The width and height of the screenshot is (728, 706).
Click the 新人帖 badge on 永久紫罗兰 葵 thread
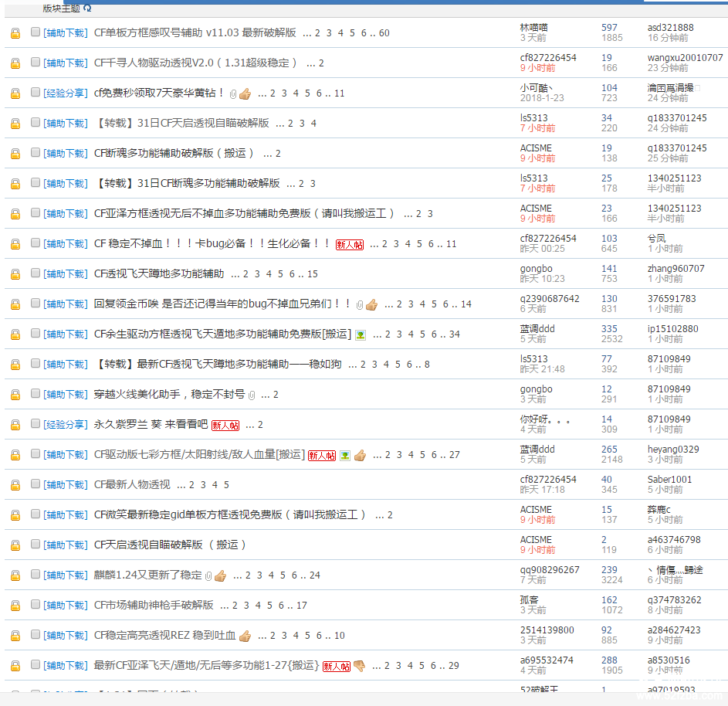(225, 426)
